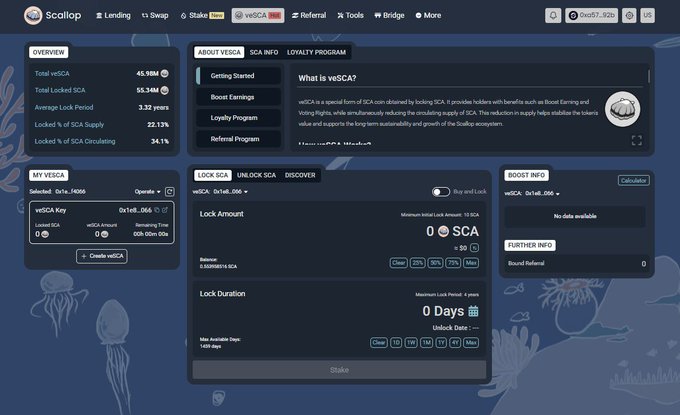The width and height of the screenshot is (680, 415).
Task: Expand the About veSCA panel to fullscreen
Action: coord(637,141)
